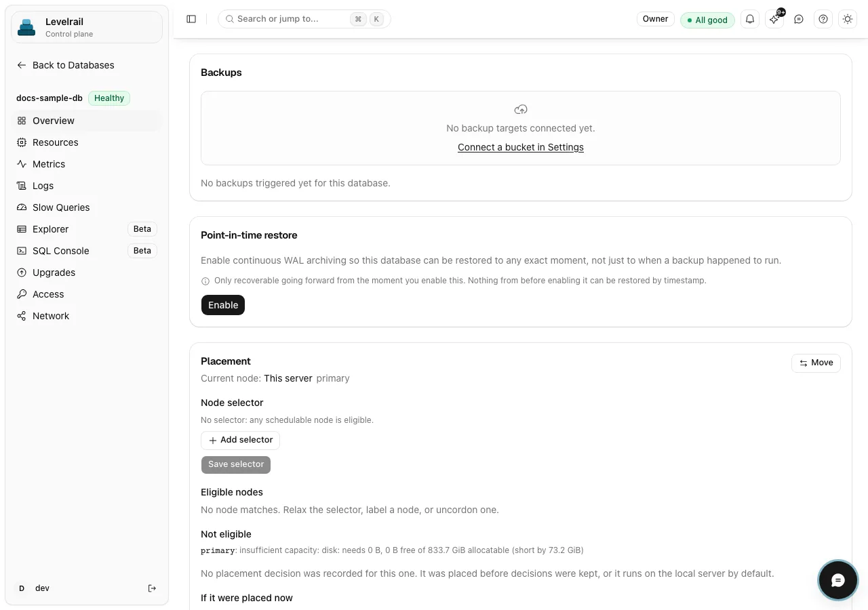Click the Move placement button
Viewport: 868px width, 610px height.
coord(816,363)
